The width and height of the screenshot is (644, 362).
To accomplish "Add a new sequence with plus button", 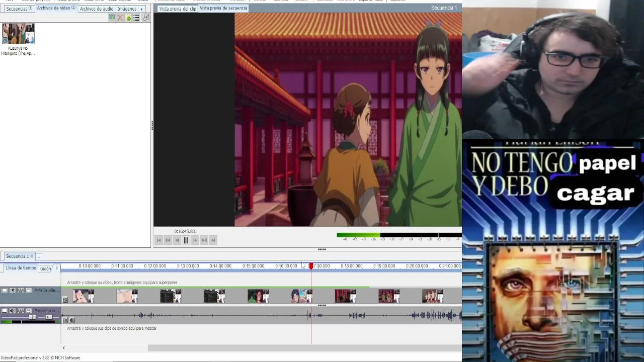I will tap(39, 257).
